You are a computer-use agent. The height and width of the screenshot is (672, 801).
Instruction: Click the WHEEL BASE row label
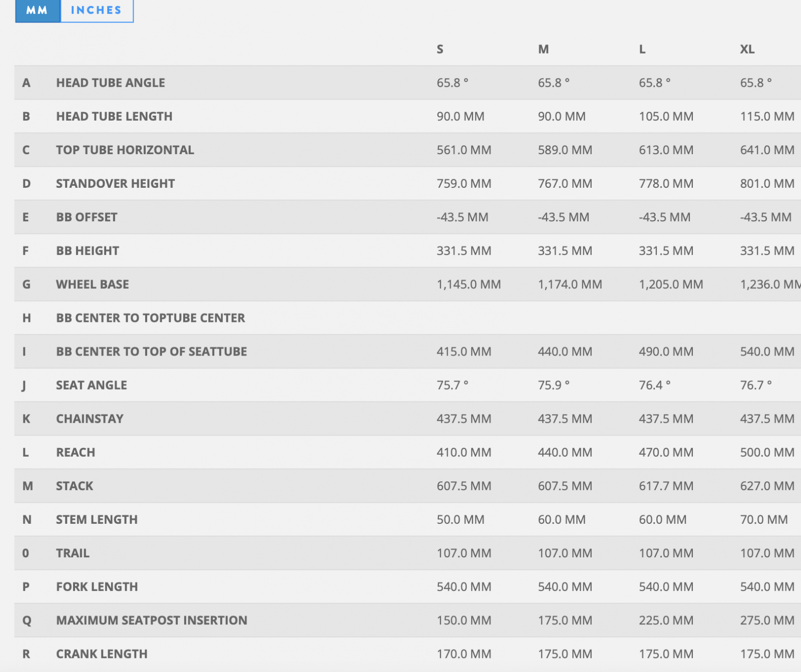pyautogui.click(x=93, y=284)
